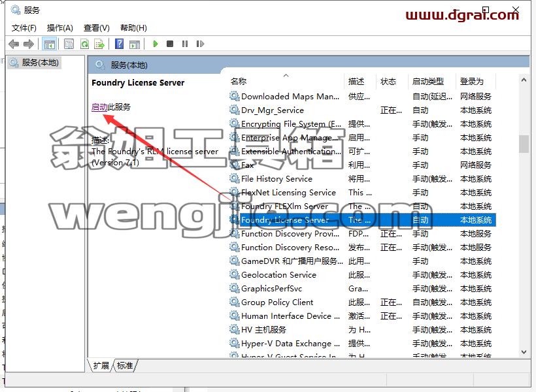Image resolution: width=536 pixels, height=392 pixels.
Task: Open the 文件(F) menu
Action: tap(24, 27)
